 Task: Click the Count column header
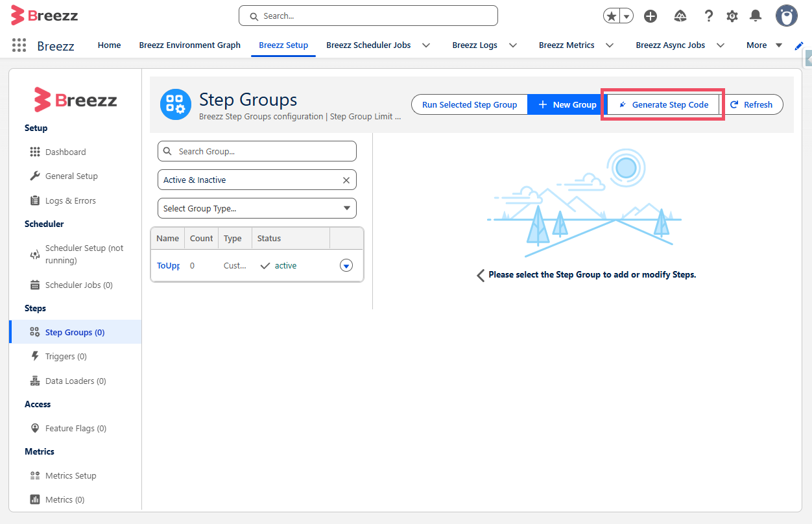(201, 238)
